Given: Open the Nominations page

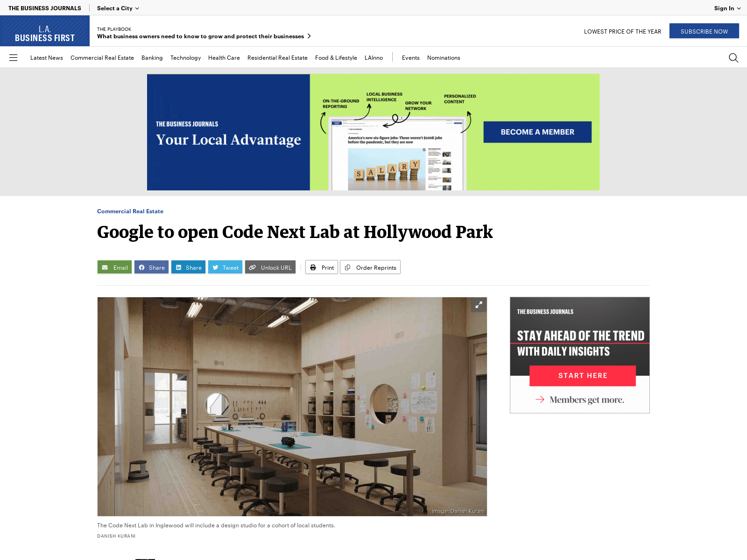Looking at the screenshot, I should [x=444, y=57].
